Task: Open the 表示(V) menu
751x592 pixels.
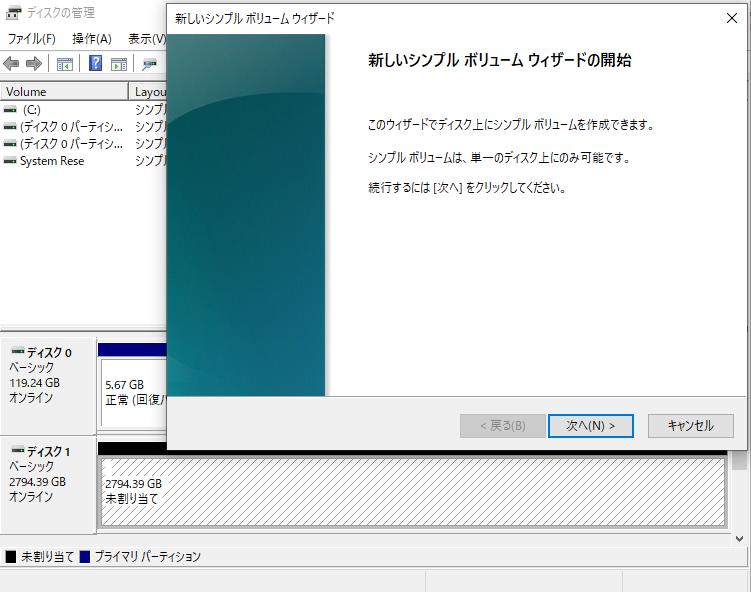Action: point(146,39)
